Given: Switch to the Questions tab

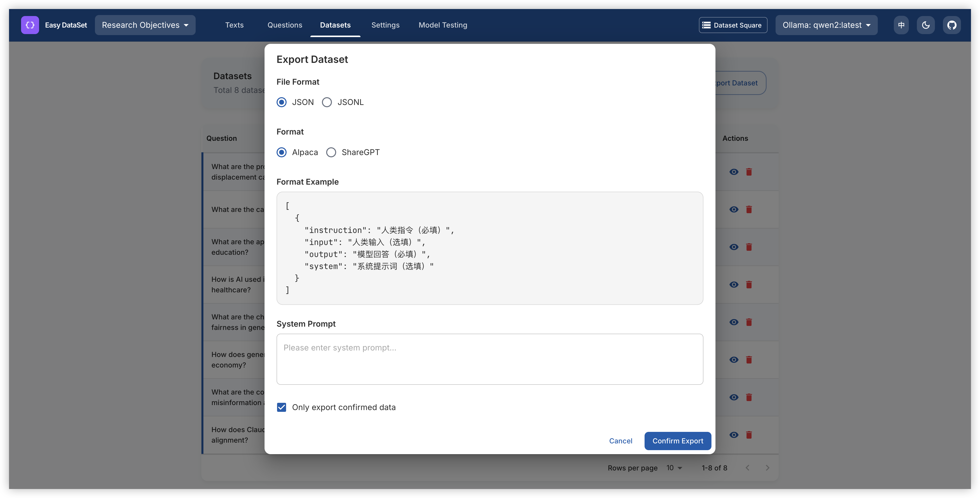Looking at the screenshot, I should click(285, 25).
